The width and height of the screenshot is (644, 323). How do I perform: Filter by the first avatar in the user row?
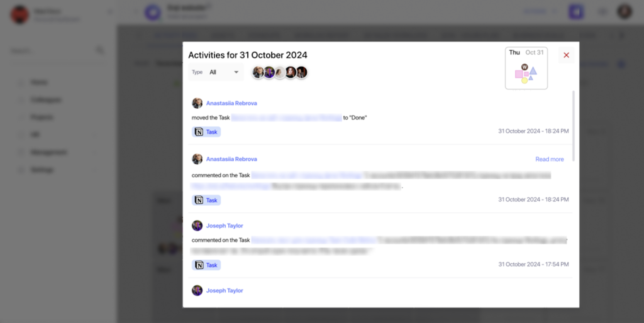(258, 73)
